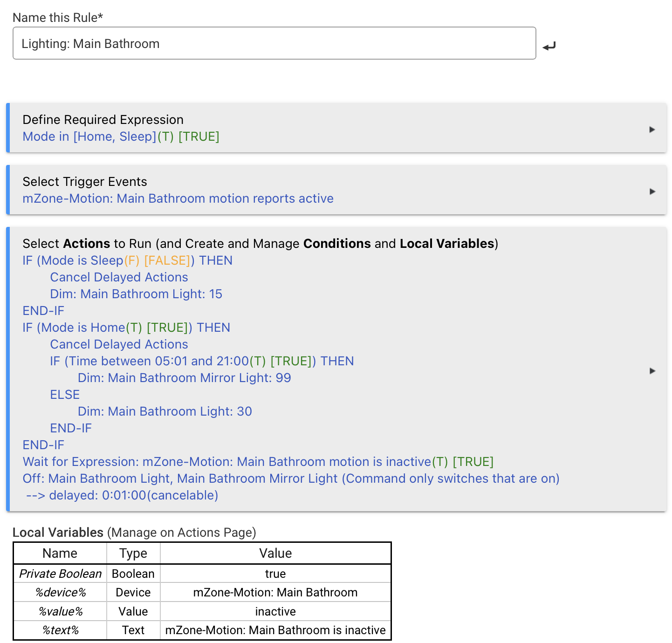
Task: Click the Private Boolean variable name cell
Action: [60, 574]
